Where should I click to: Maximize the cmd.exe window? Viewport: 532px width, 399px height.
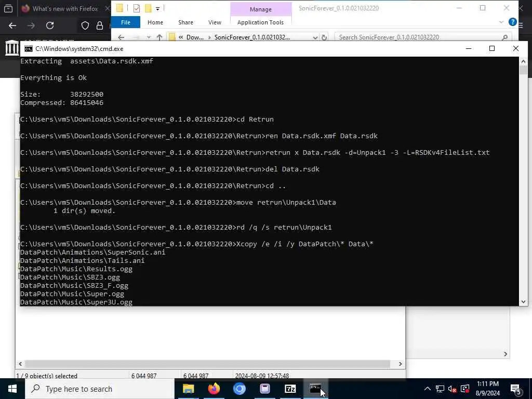point(492,48)
